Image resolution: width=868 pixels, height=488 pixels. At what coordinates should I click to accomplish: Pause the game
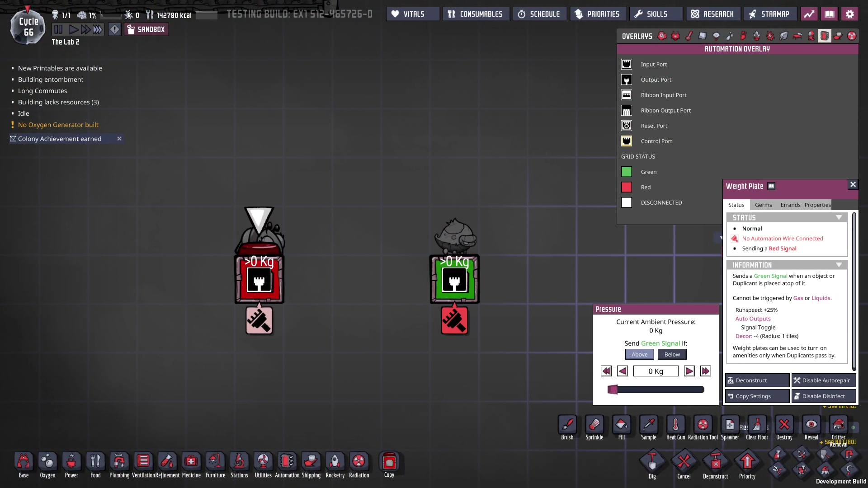coord(58,30)
